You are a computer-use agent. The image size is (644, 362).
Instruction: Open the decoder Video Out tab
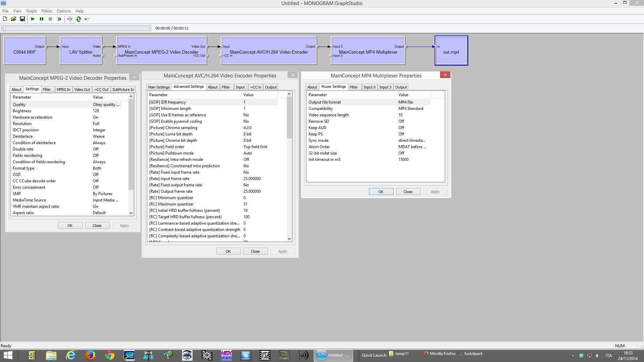coord(82,89)
